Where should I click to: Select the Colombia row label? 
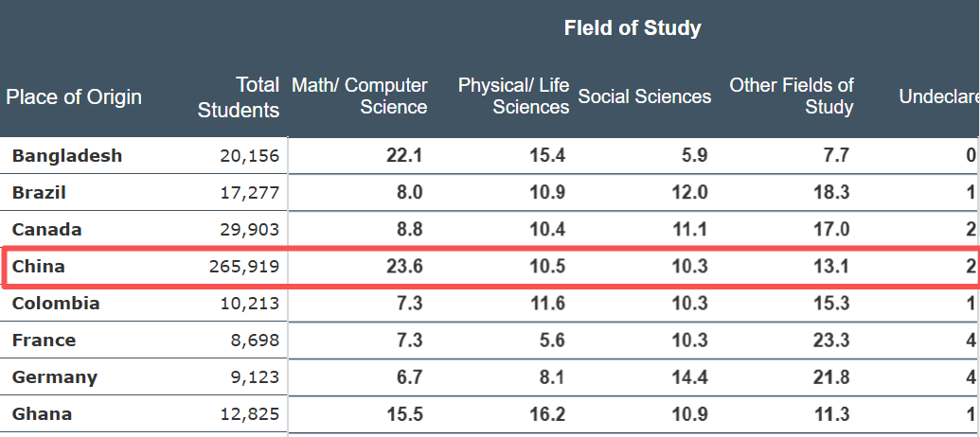coord(56,304)
